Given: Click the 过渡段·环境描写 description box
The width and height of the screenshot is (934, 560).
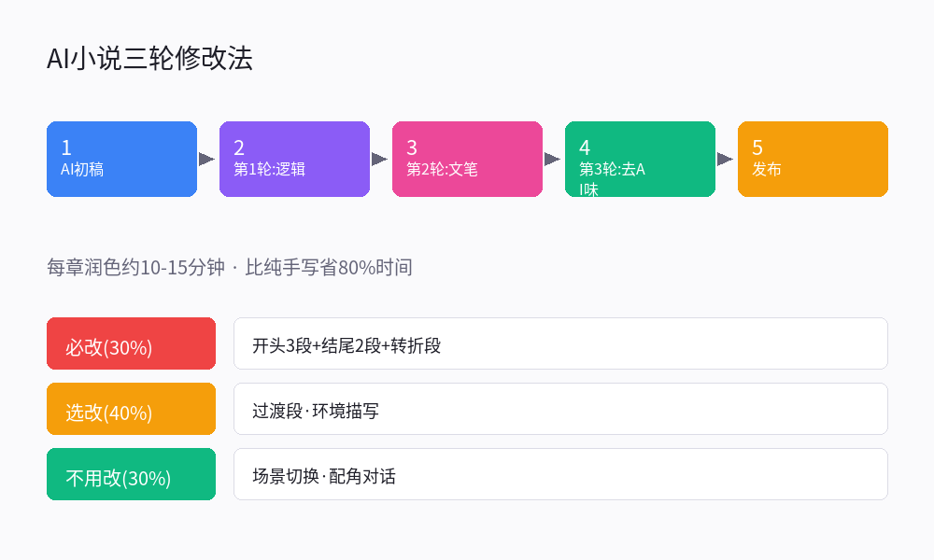Looking at the screenshot, I should [x=560, y=409].
